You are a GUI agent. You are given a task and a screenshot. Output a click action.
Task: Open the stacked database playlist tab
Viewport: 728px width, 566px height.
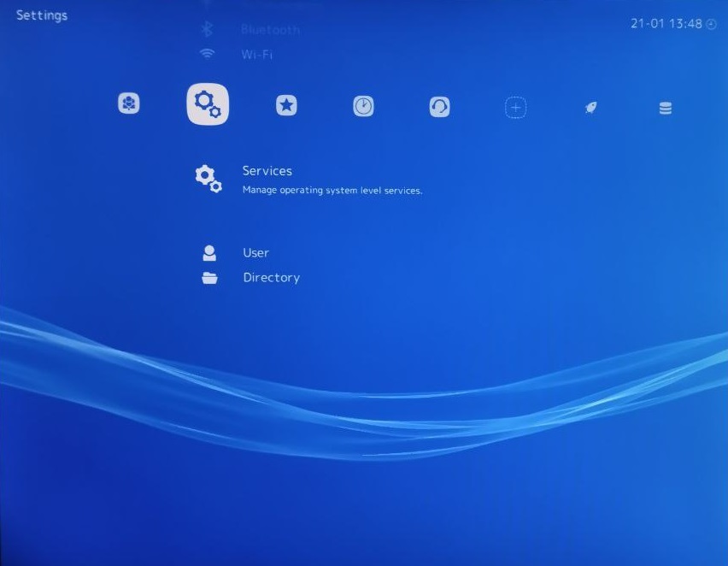[666, 109]
